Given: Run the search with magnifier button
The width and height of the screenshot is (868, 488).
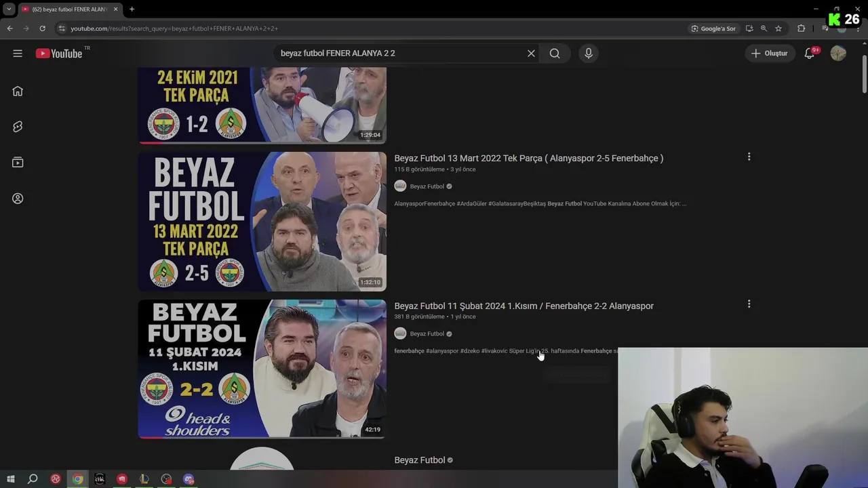Looking at the screenshot, I should point(555,54).
